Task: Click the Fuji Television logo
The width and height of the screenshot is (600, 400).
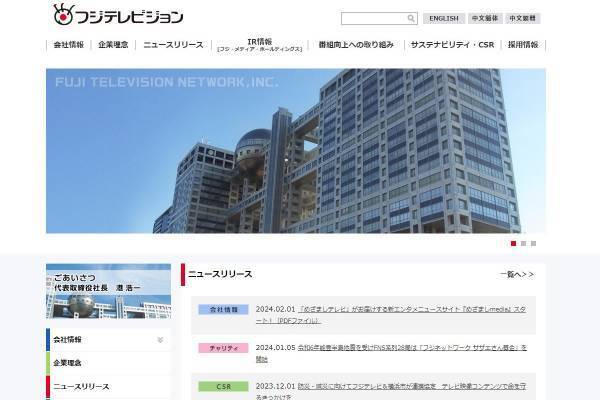Action: (x=118, y=15)
